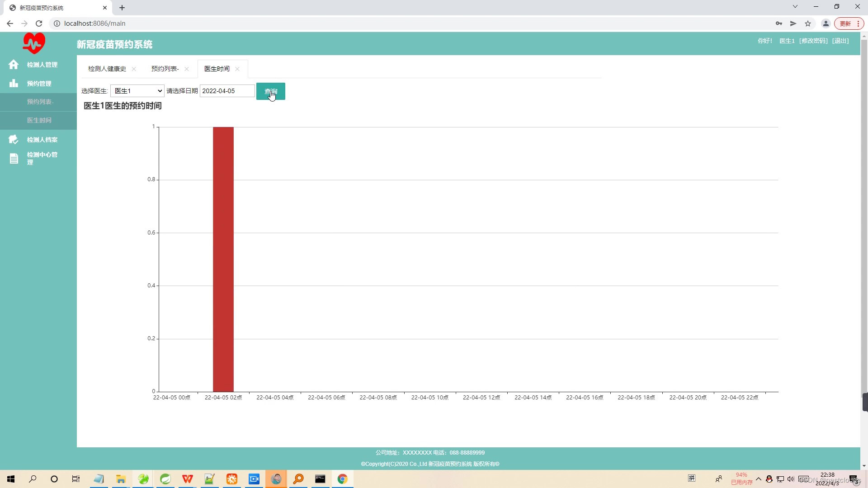
Task: Bookmark this page with the star icon
Action: [x=808, y=23]
